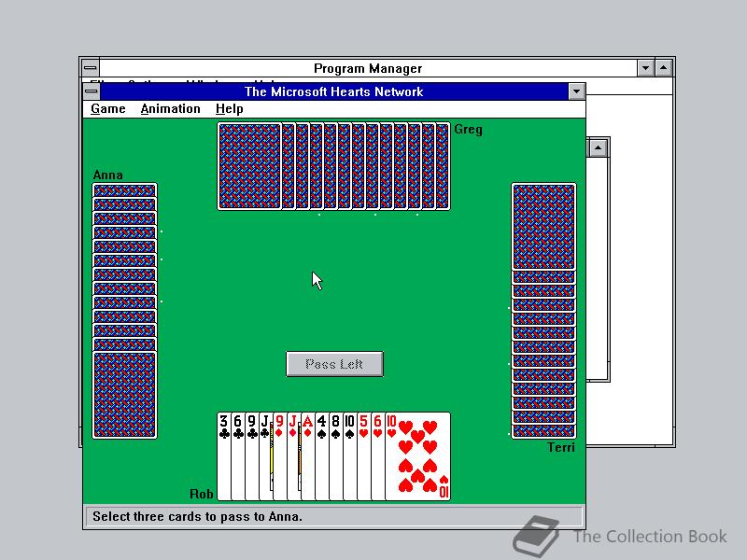Click the Terri player name label

coord(561,447)
